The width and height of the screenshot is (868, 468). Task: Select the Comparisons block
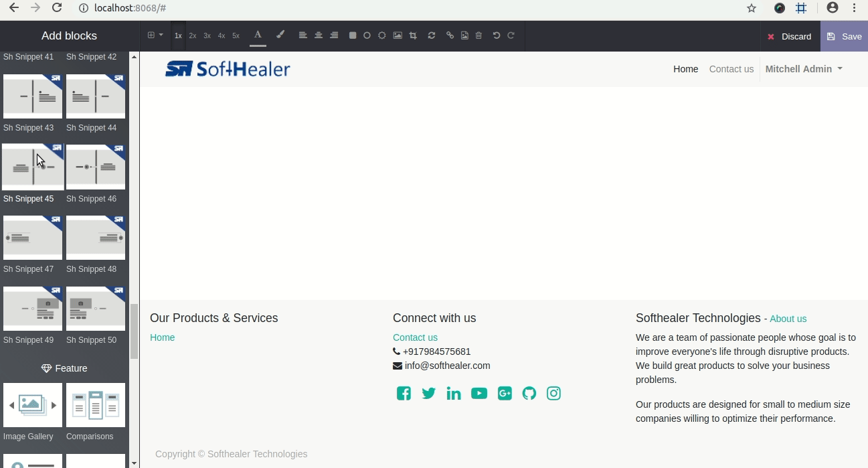click(96, 404)
